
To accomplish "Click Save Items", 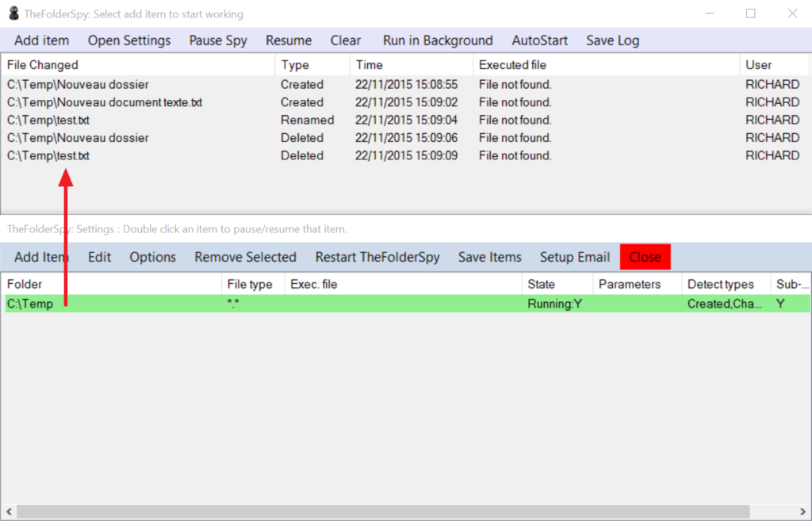I will click(x=490, y=257).
